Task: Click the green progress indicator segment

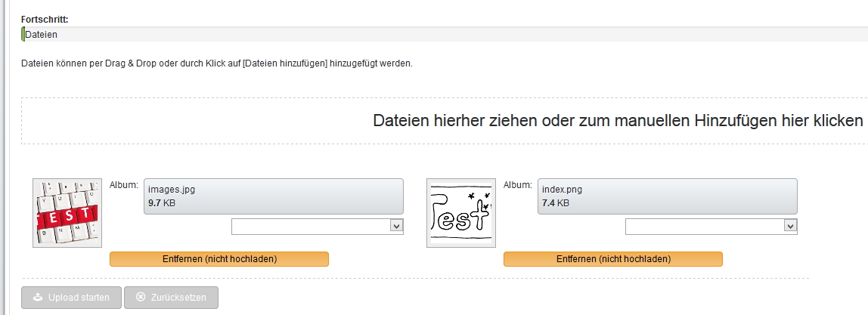Action: [23, 34]
